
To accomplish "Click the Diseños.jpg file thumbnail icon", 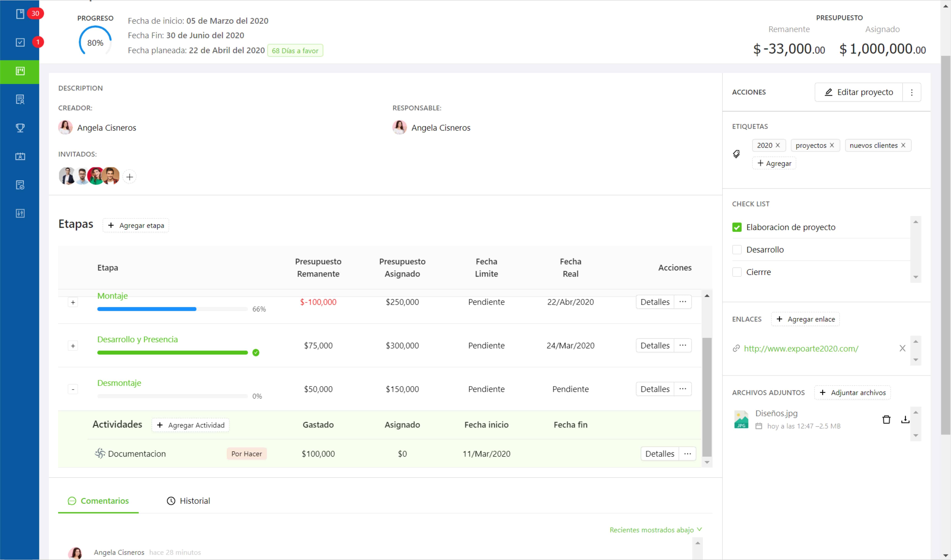I will click(x=741, y=419).
